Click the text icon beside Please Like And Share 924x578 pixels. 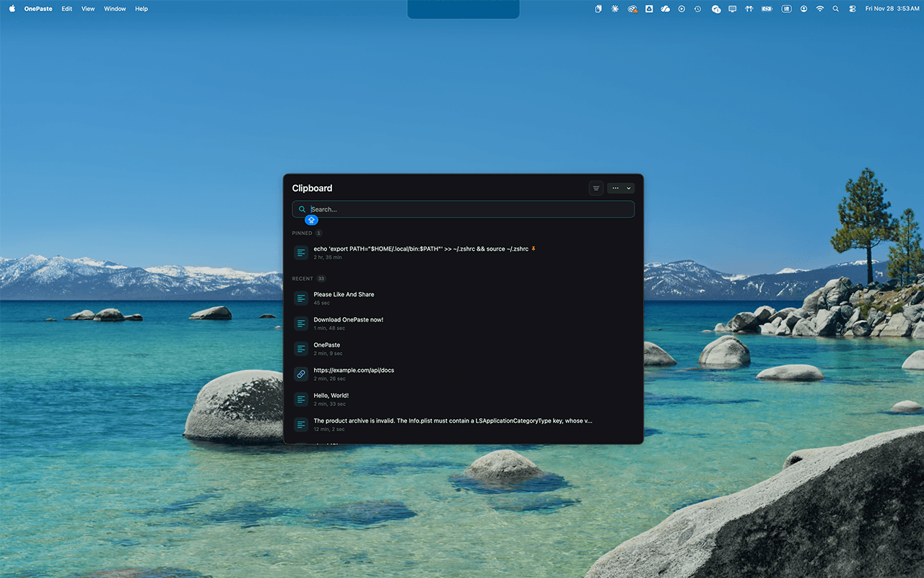coord(301,298)
